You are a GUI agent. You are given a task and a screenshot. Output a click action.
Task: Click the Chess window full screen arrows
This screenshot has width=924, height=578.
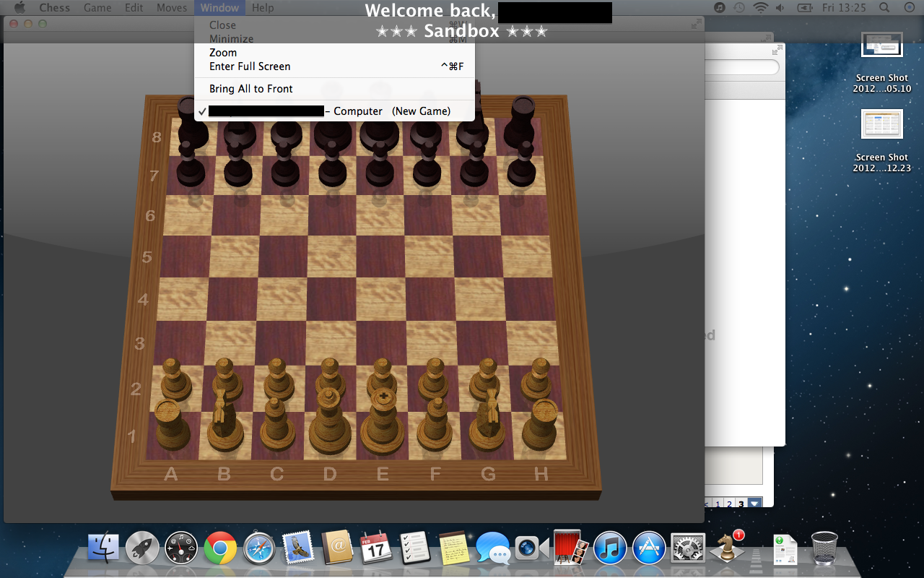point(695,24)
